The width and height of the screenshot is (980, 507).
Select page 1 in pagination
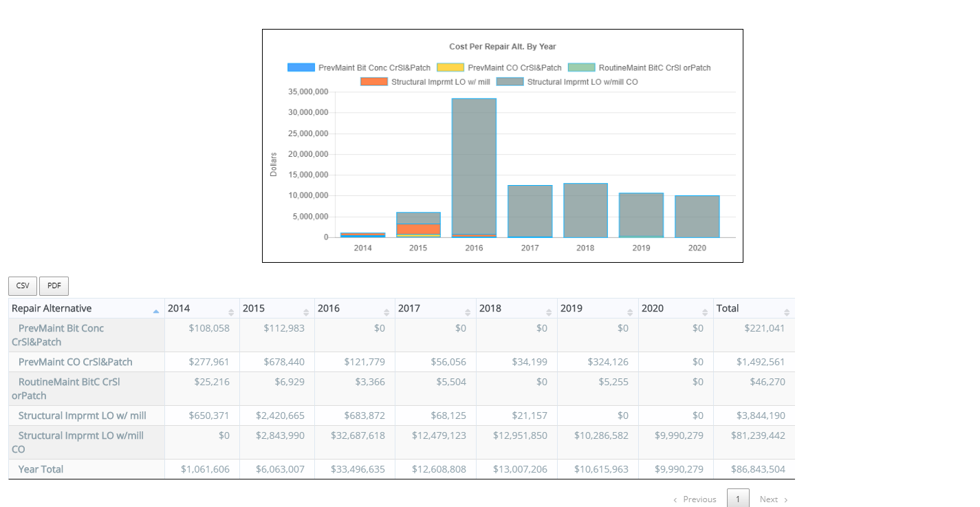[738, 499]
